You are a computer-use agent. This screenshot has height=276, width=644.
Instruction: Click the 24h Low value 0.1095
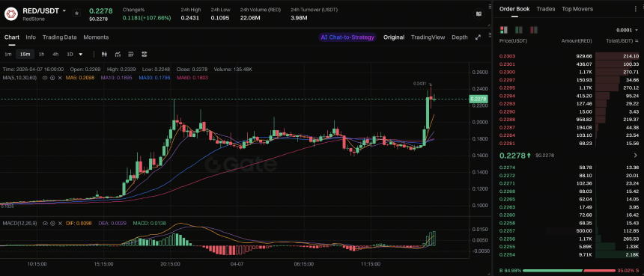(x=219, y=18)
